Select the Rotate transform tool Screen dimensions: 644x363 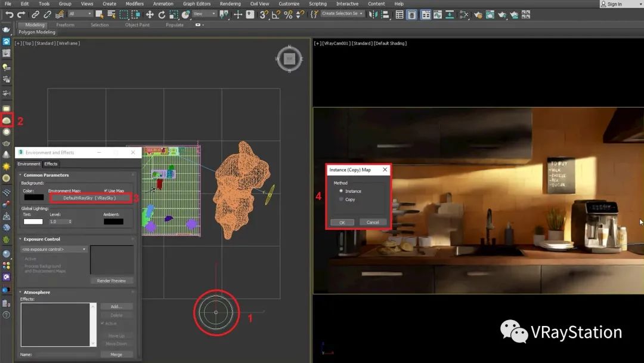(162, 14)
